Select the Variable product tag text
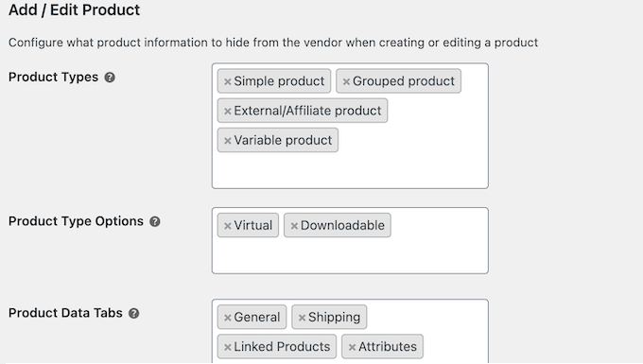The height and width of the screenshot is (364, 643). (283, 140)
